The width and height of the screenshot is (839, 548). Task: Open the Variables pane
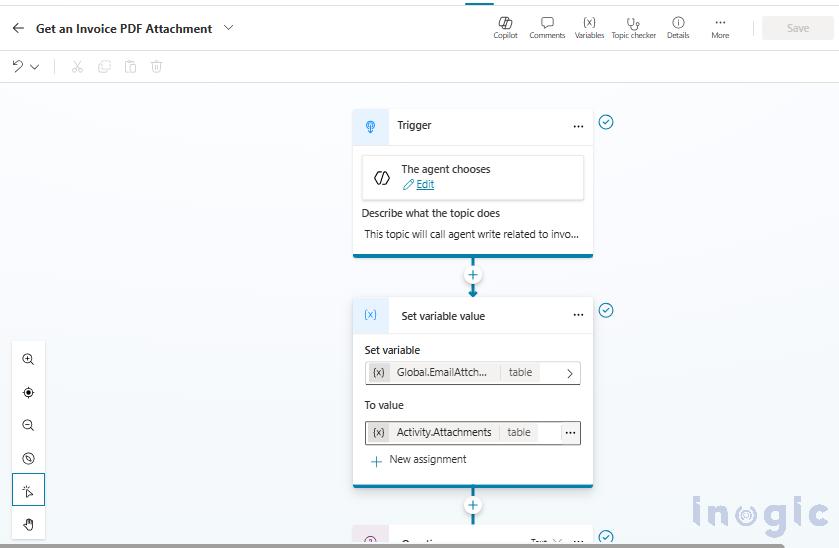589,28
